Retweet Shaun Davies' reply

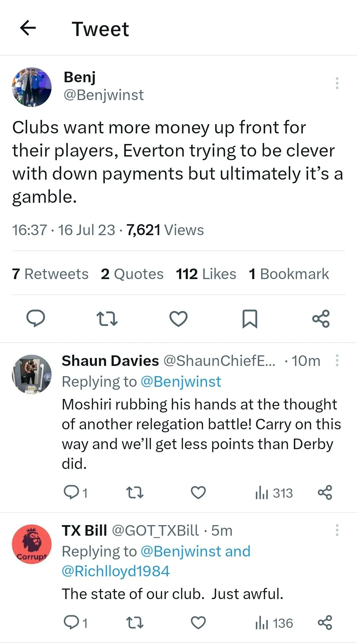pos(135,492)
